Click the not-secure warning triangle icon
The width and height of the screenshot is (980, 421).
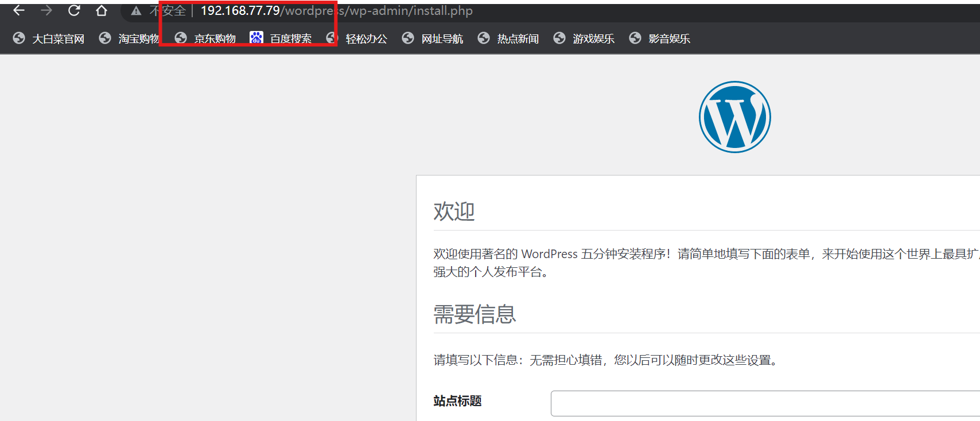[x=136, y=11]
